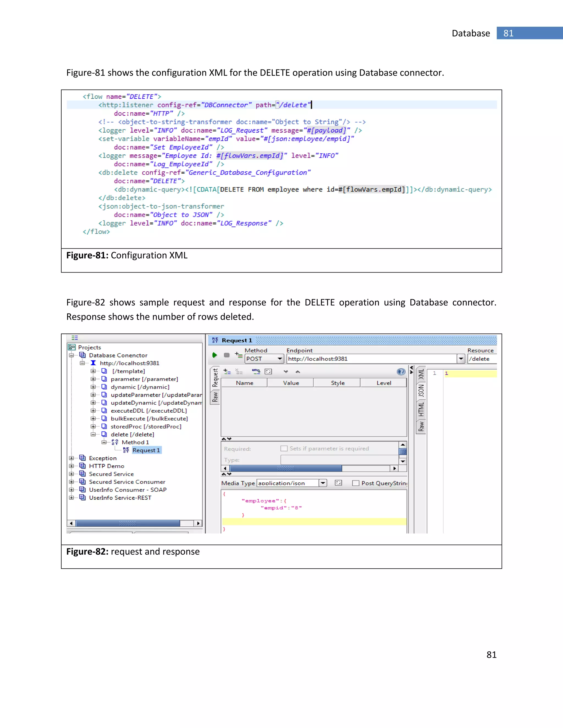
Task: Enable the Post QueryString checkbox
Action: [355, 483]
